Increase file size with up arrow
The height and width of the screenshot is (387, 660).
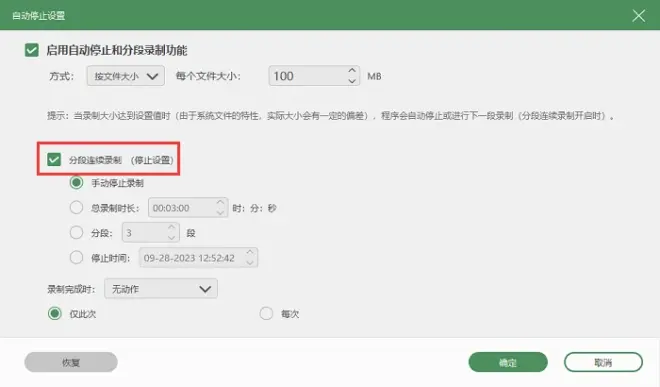pyautogui.click(x=352, y=71)
